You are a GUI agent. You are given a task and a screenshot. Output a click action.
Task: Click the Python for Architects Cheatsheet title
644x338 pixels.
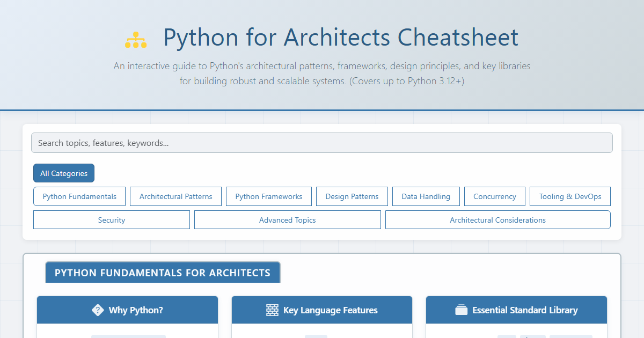[x=341, y=38]
